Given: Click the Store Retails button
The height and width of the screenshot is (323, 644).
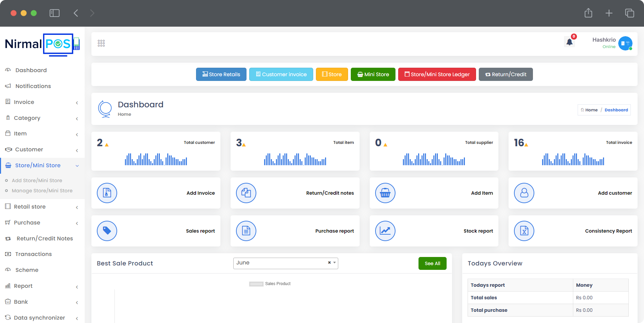Looking at the screenshot, I should (x=221, y=74).
